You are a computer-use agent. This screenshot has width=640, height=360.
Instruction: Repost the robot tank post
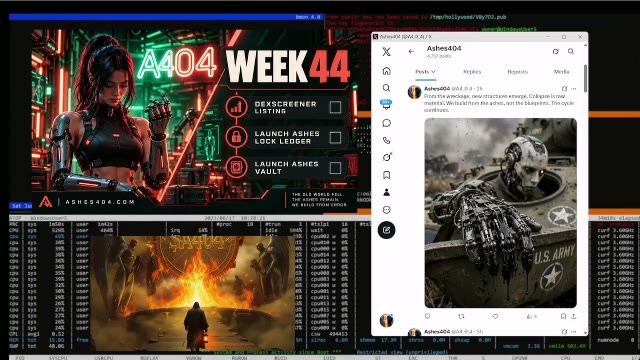coord(461,316)
